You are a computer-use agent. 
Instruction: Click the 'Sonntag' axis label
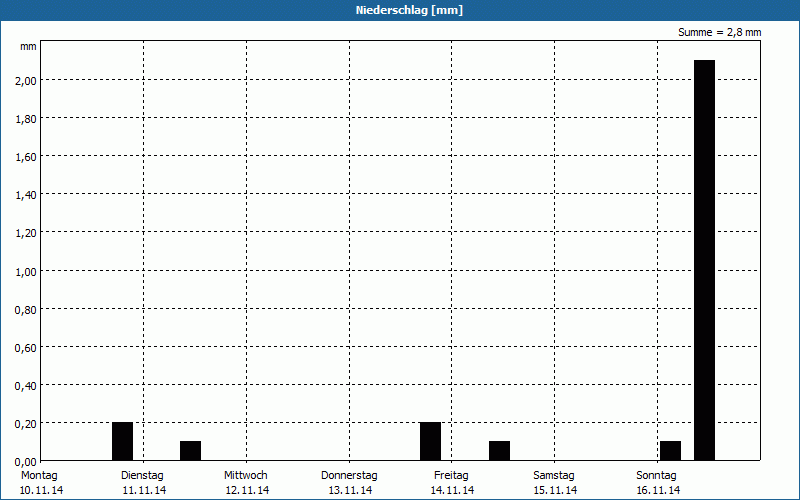pos(656,476)
